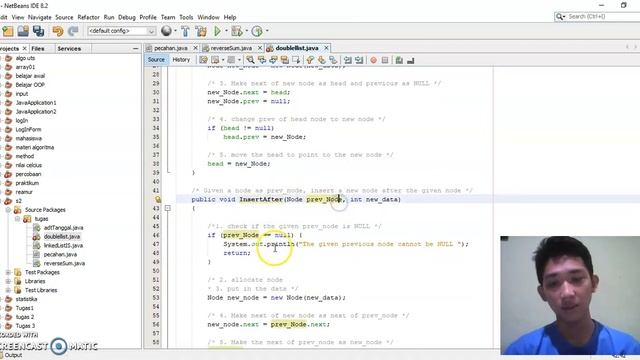The height and width of the screenshot is (360, 640).
Task: Switch editor to Source view
Action: coord(156,60)
